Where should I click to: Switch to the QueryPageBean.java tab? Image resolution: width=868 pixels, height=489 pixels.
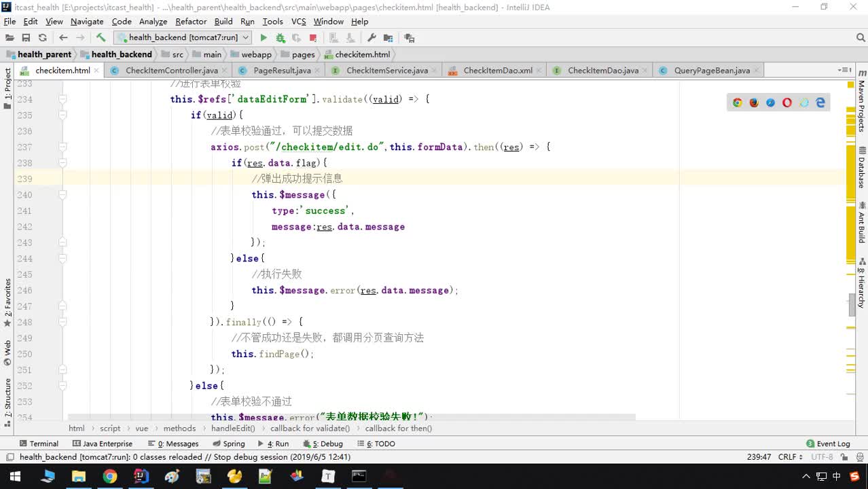pos(712,71)
